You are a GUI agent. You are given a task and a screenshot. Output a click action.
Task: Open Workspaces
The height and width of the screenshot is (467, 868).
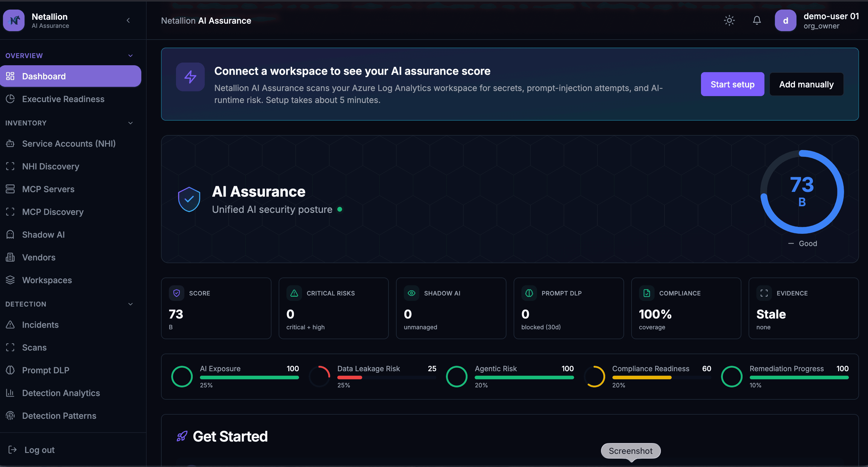coord(70,280)
